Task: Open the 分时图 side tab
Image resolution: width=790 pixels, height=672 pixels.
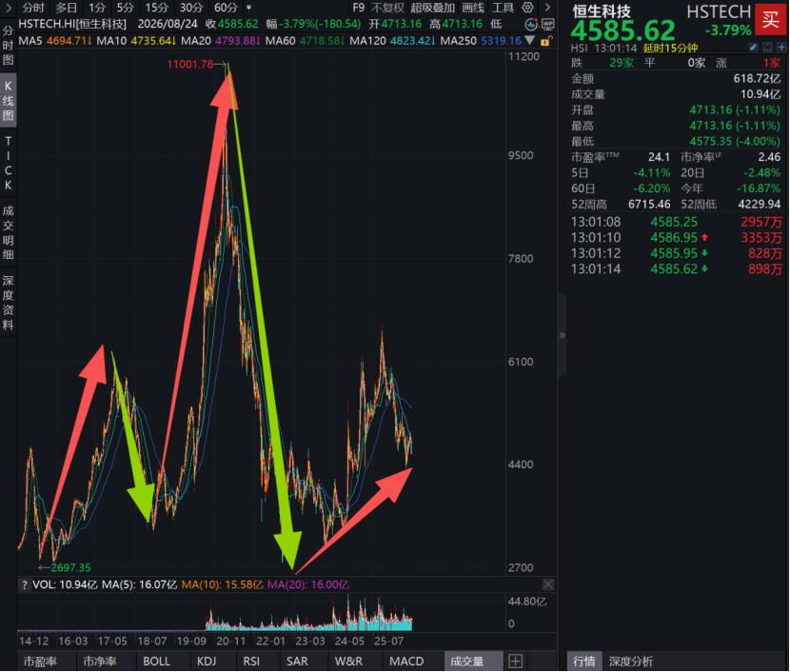Action: pos(8,46)
